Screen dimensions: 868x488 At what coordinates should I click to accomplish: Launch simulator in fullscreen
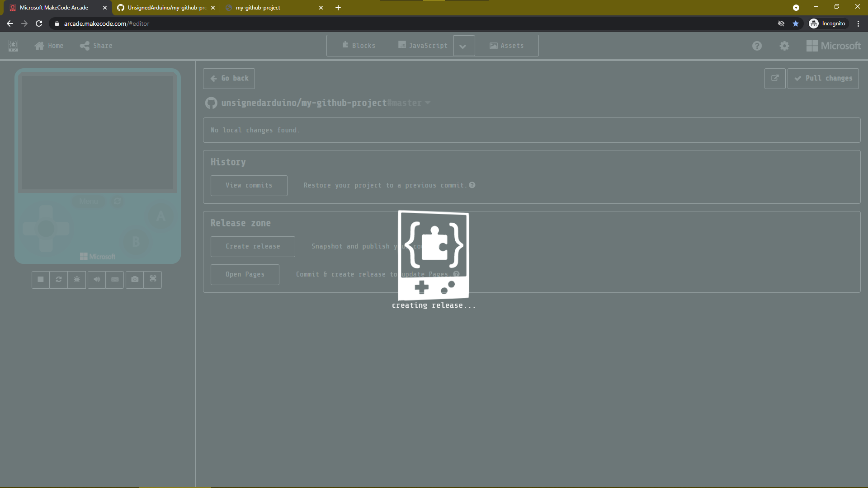[x=153, y=279]
